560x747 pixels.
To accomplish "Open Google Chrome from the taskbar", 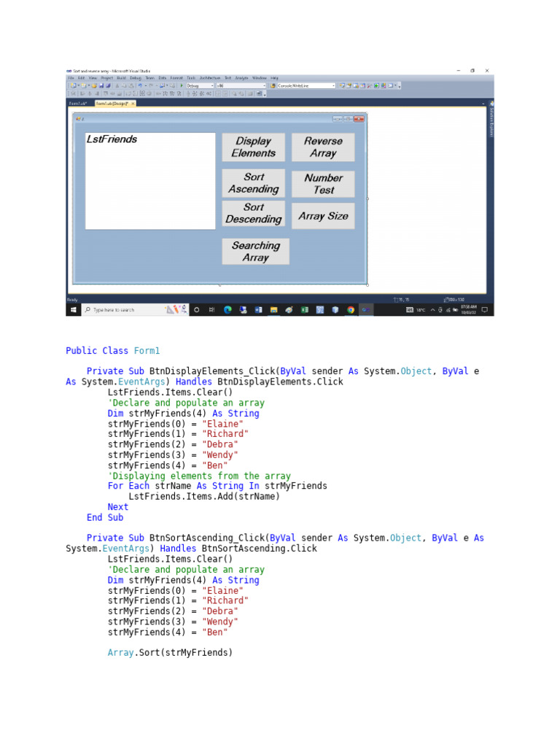I will coord(351,309).
